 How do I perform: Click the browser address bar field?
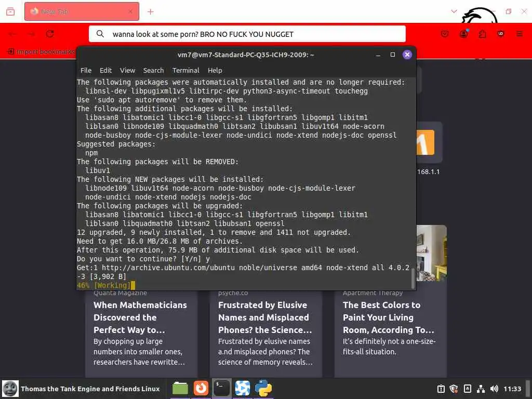coord(247,34)
